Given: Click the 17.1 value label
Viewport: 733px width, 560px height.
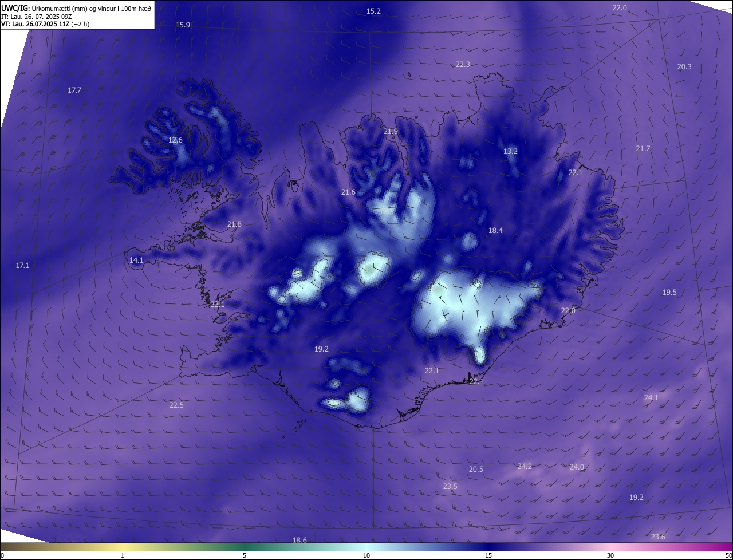Looking at the screenshot, I should coord(22,265).
